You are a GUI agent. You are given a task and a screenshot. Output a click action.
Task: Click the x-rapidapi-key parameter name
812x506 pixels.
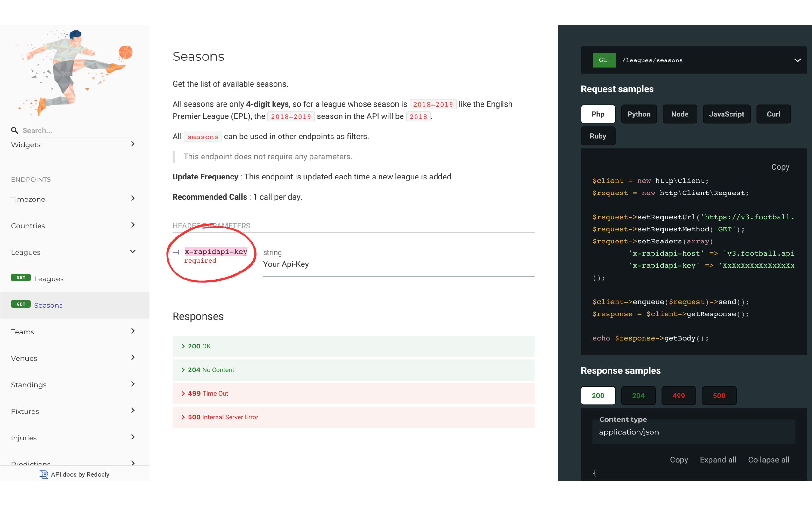pos(216,252)
